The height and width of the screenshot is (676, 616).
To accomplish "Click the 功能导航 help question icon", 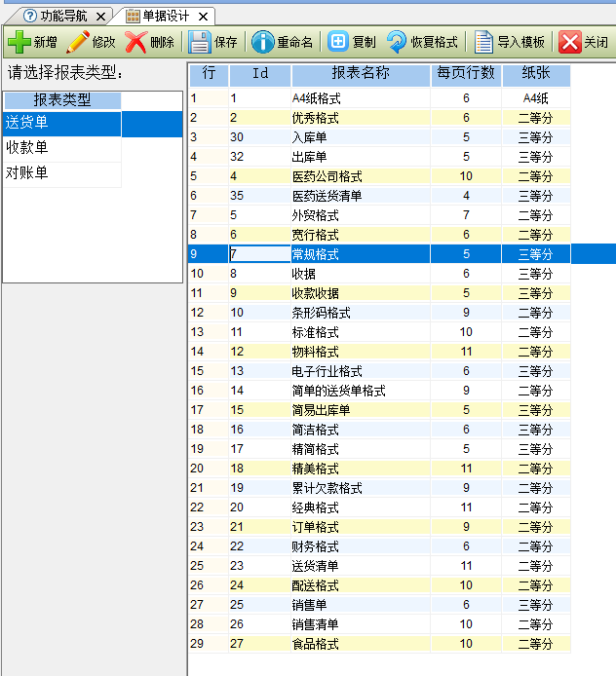I will point(30,17).
